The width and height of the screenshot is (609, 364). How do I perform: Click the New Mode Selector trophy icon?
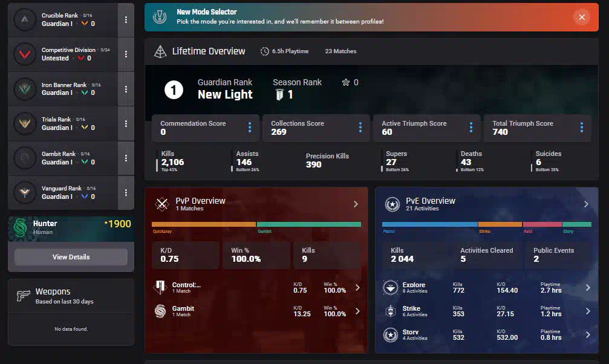click(x=160, y=17)
